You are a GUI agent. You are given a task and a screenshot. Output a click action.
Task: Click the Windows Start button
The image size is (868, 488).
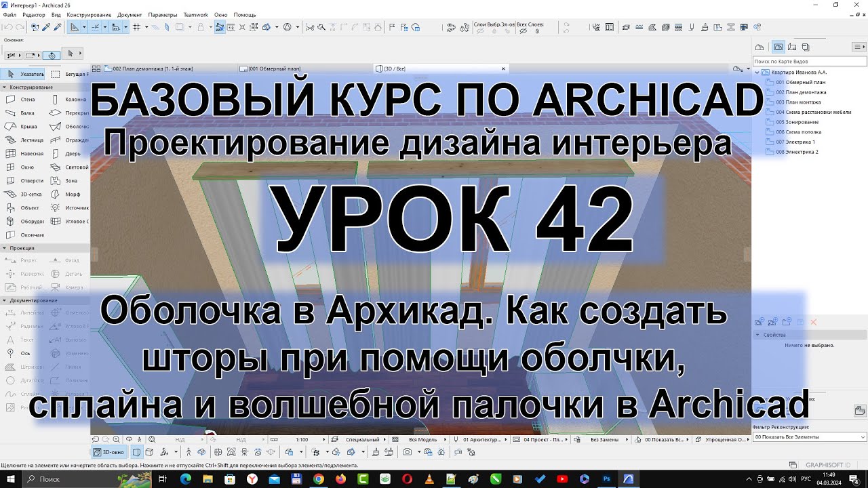(x=12, y=479)
